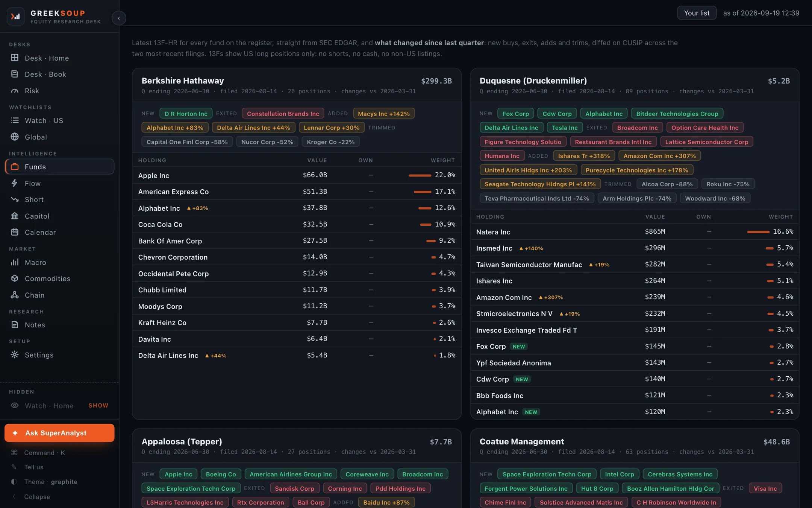Select the Coca Cola Co row
The width and height of the screenshot is (812, 508).
pos(297,224)
